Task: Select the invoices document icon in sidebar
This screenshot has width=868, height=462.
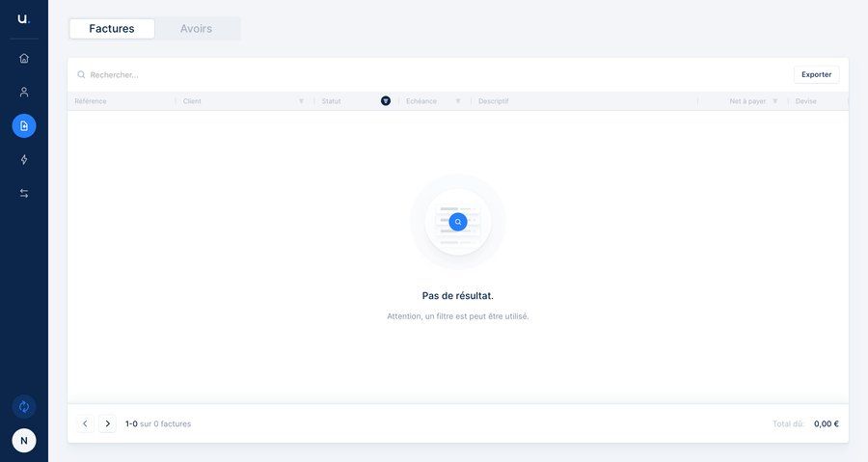Action: (x=24, y=125)
